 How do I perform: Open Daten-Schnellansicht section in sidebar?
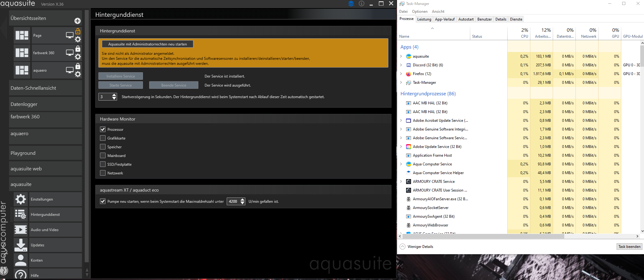pos(45,88)
